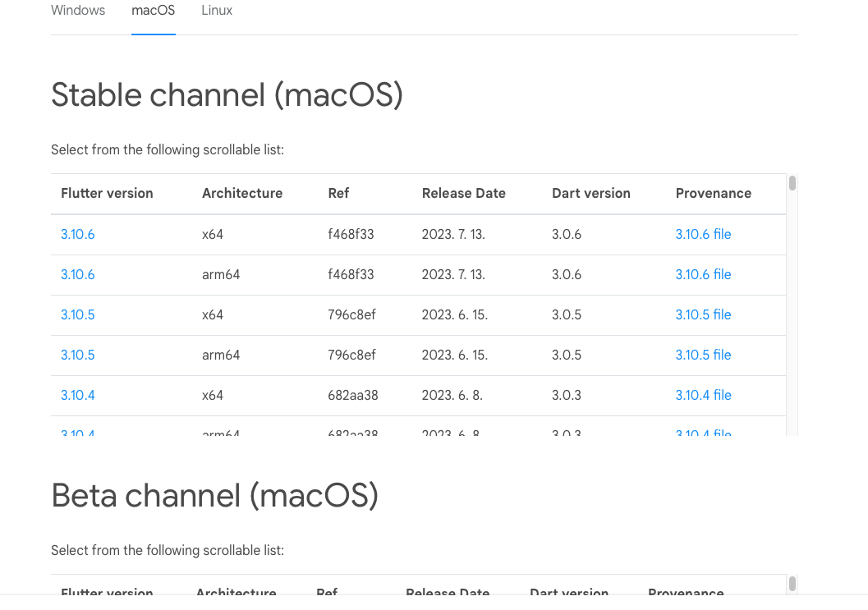868x610 pixels.
Task: Click ref f468f33 in the arm64 row
Action: coord(351,275)
